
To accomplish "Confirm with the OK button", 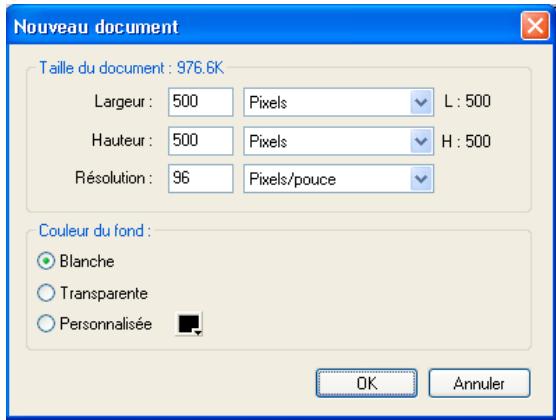I will tap(367, 383).
